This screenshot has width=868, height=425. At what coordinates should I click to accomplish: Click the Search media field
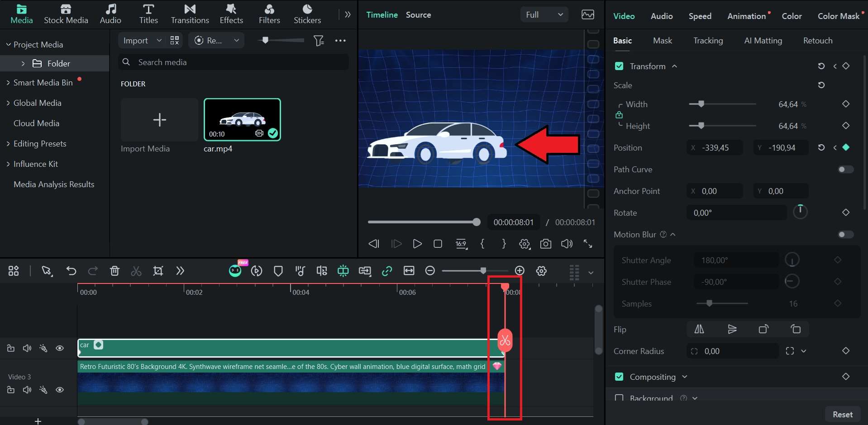pyautogui.click(x=234, y=62)
